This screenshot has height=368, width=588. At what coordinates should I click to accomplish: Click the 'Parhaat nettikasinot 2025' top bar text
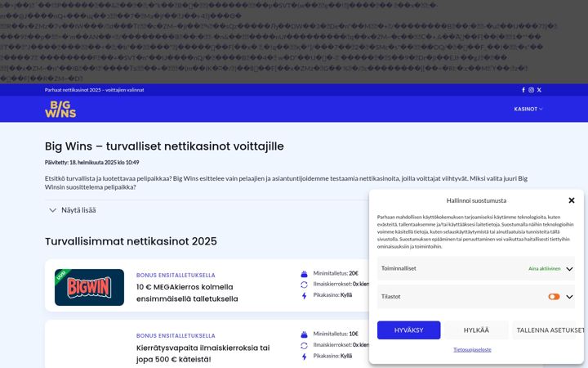click(x=94, y=90)
